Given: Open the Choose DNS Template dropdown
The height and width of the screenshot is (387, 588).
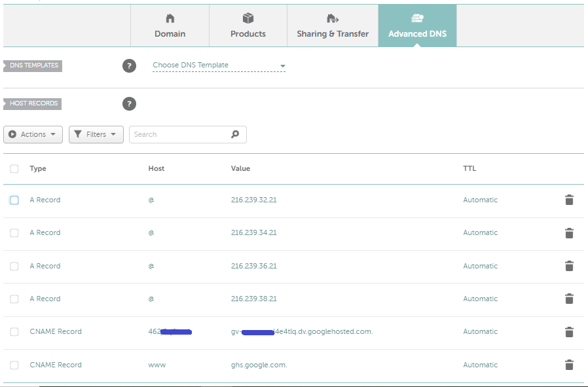Looking at the screenshot, I should 219,65.
